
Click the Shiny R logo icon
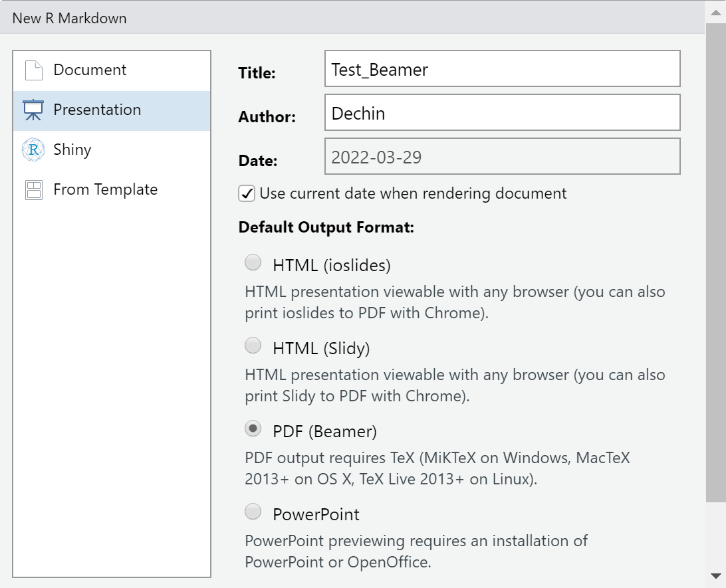coord(33,150)
